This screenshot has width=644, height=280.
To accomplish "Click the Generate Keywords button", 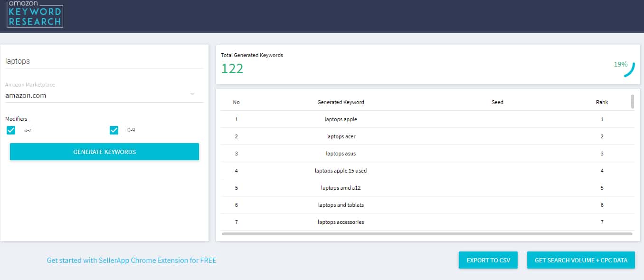I will pyautogui.click(x=104, y=152).
